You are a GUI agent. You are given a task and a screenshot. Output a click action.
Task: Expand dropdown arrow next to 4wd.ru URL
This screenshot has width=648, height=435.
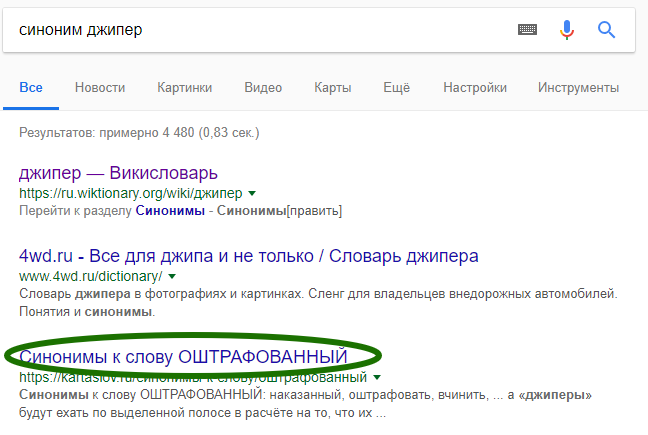[172, 276]
